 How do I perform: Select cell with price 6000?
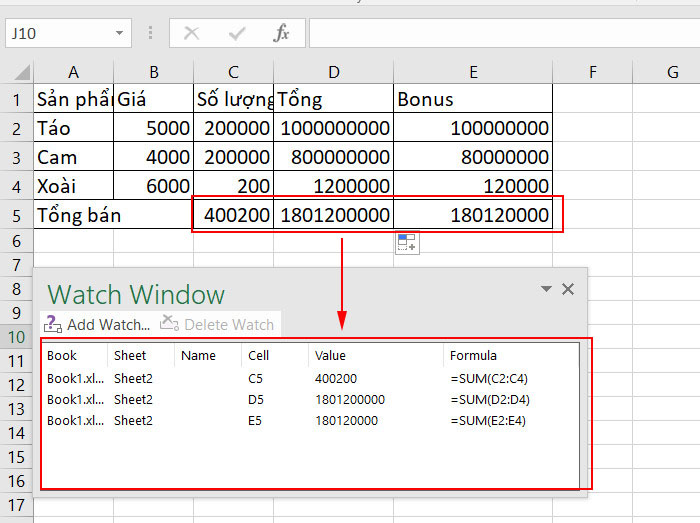pyautogui.click(x=154, y=186)
